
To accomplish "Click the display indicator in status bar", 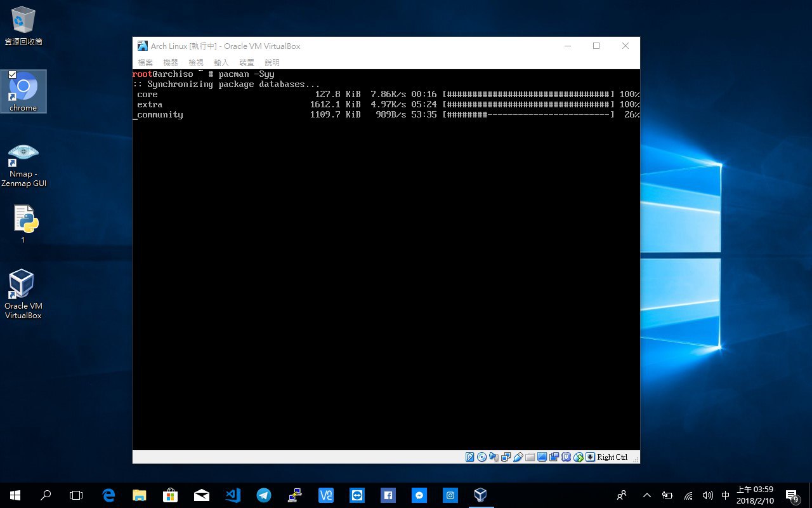I will coord(542,457).
